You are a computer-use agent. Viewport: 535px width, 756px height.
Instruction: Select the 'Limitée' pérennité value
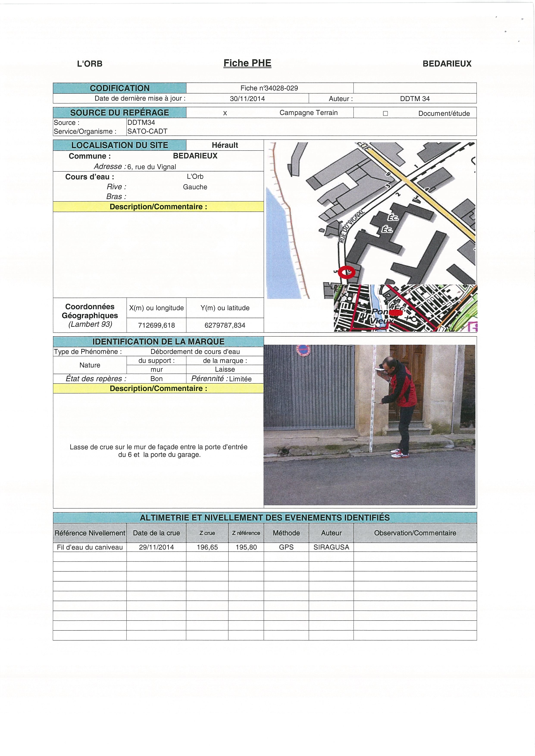click(x=241, y=379)
